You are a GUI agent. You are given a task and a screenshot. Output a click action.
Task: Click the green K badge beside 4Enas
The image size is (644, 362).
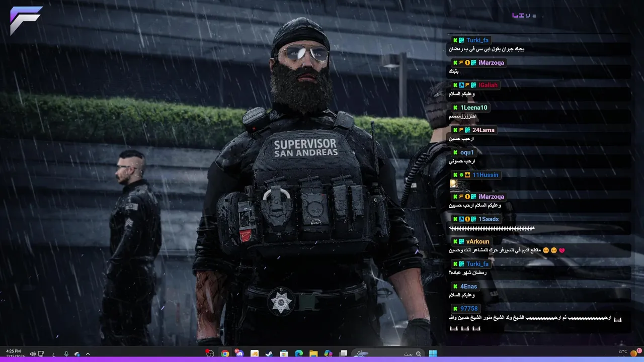coord(455,287)
